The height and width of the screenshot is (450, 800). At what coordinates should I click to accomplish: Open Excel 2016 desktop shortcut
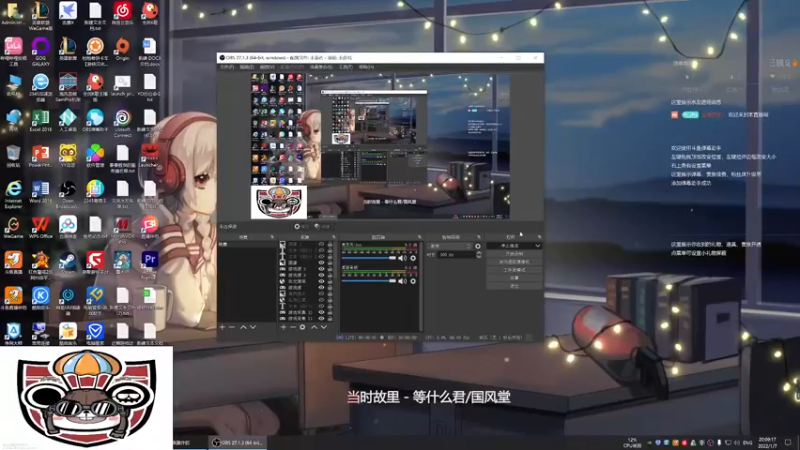point(40,121)
